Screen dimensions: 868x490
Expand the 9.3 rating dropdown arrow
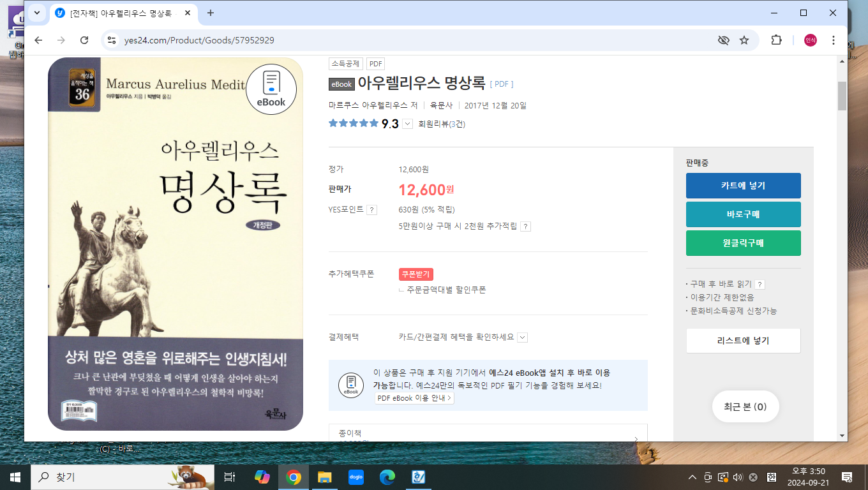(x=408, y=124)
